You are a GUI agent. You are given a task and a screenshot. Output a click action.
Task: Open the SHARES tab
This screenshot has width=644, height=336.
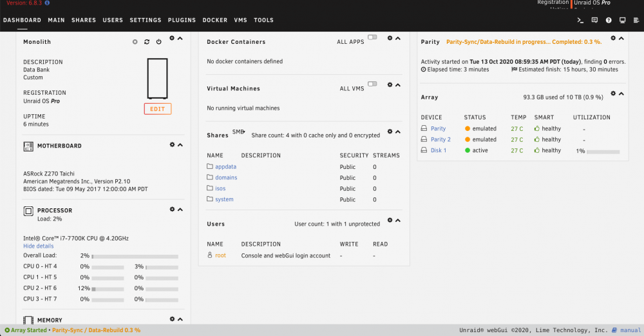coord(84,20)
